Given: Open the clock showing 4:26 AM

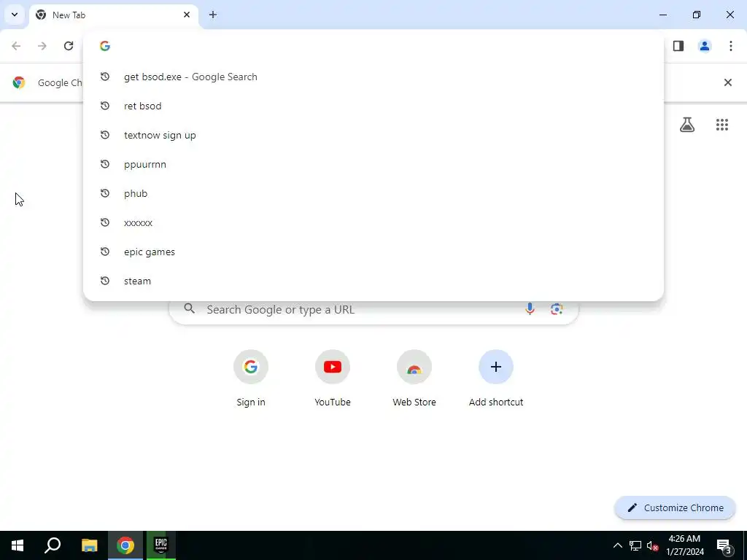Looking at the screenshot, I should click(684, 545).
